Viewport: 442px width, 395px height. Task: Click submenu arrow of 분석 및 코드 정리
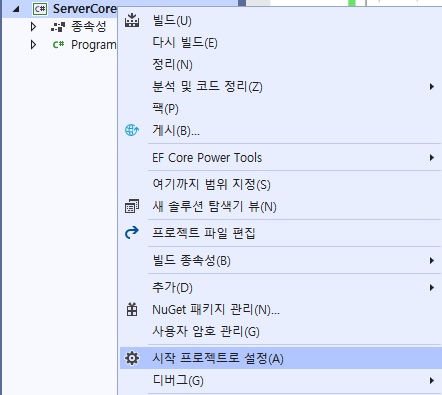432,87
